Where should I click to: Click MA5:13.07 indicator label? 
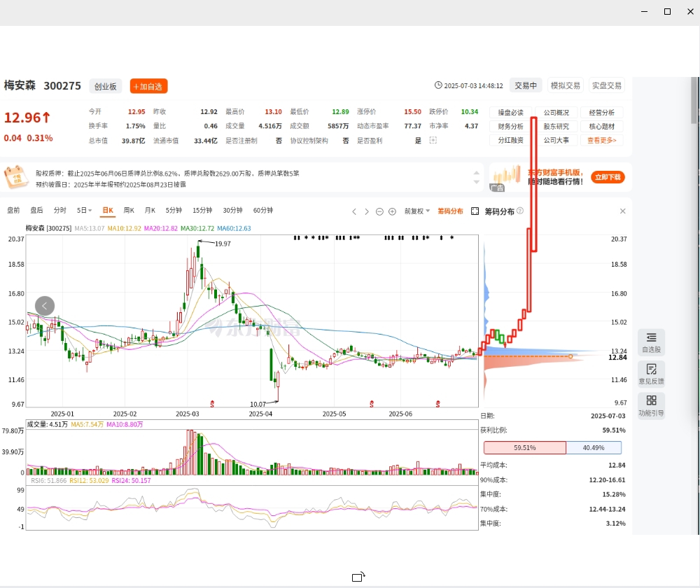pos(90,228)
